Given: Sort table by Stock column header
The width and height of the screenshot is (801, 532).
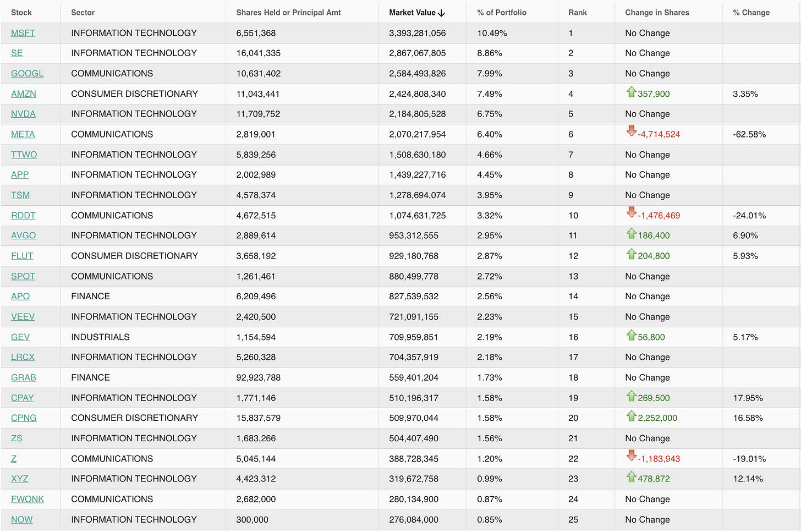Looking at the screenshot, I should pyautogui.click(x=21, y=13).
